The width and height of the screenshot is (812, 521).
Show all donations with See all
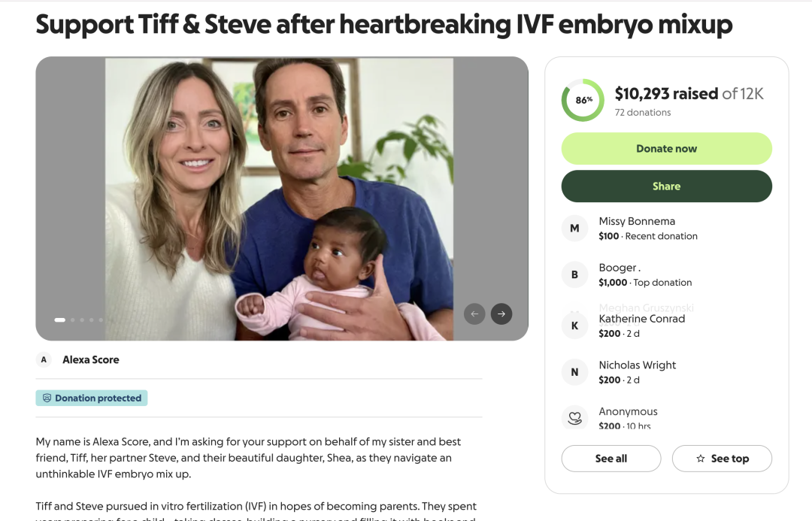point(611,459)
